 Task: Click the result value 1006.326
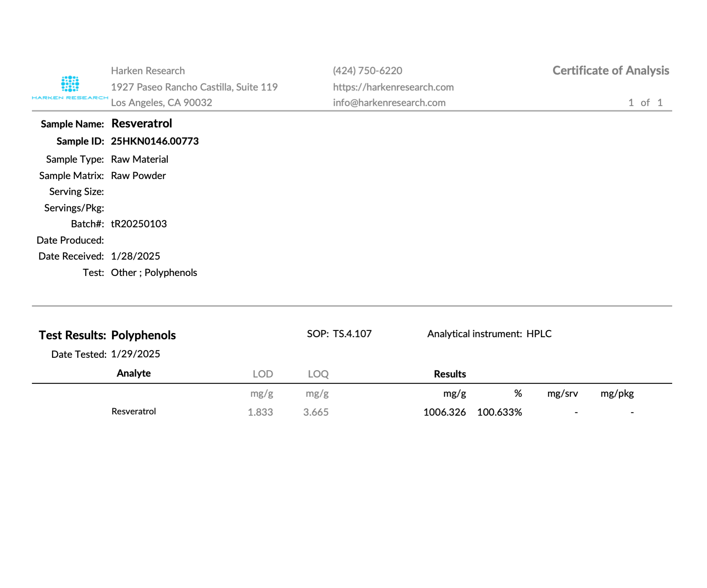(x=444, y=412)
